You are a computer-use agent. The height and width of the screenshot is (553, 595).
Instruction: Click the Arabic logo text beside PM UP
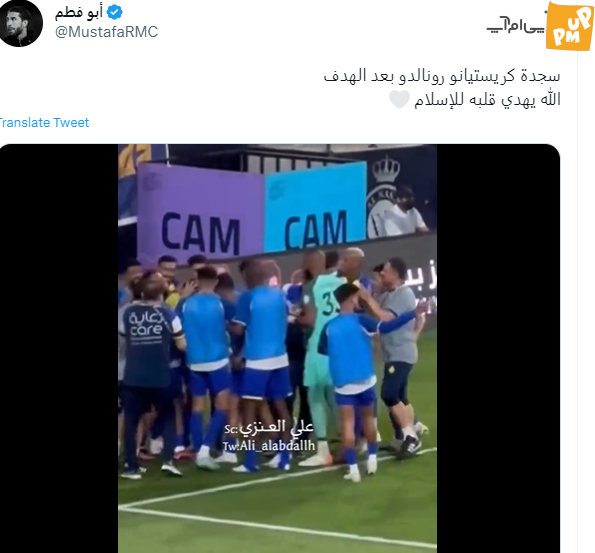coord(516,25)
